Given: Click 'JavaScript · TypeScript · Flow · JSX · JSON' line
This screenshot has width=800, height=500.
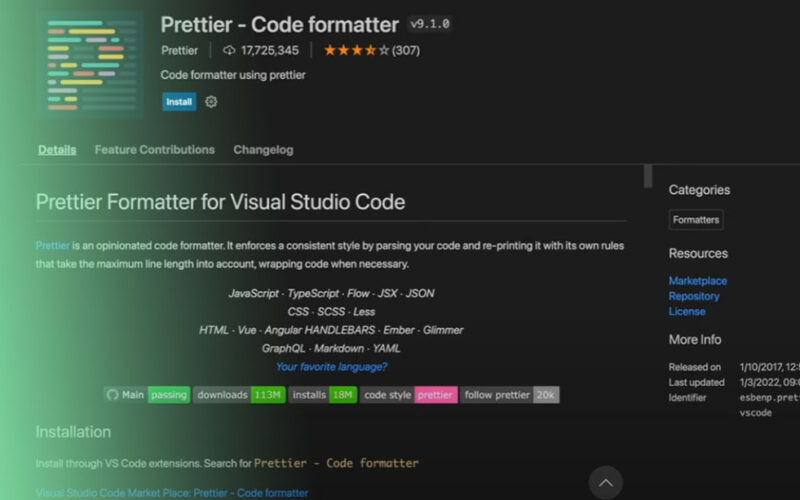Looking at the screenshot, I should [332, 293].
